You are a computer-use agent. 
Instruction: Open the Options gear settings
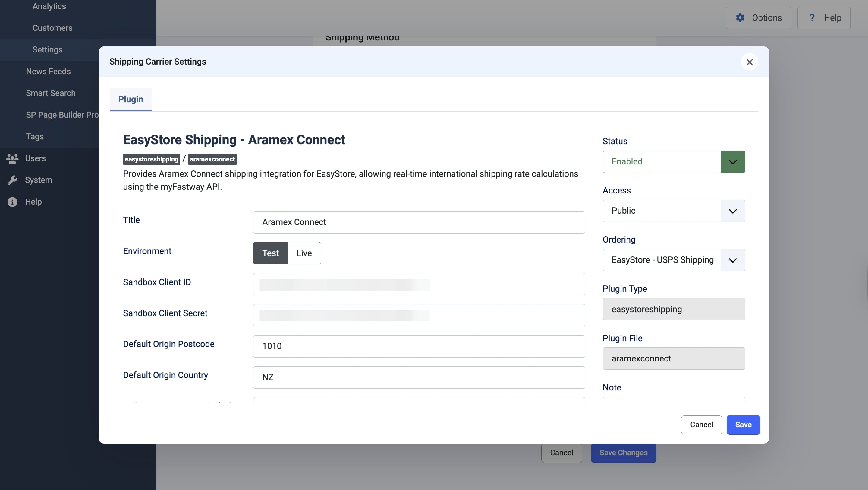click(758, 17)
